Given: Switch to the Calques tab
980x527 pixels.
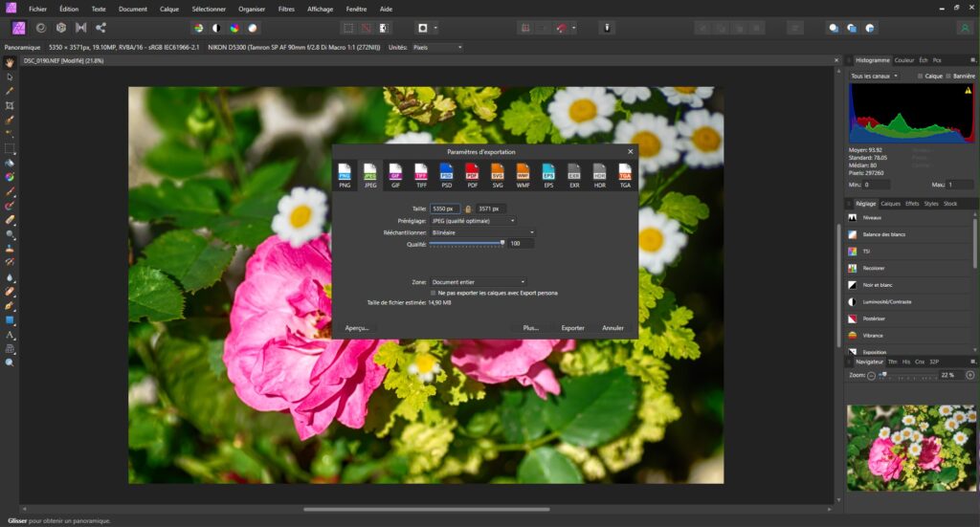Looking at the screenshot, I should pos(890,204).
